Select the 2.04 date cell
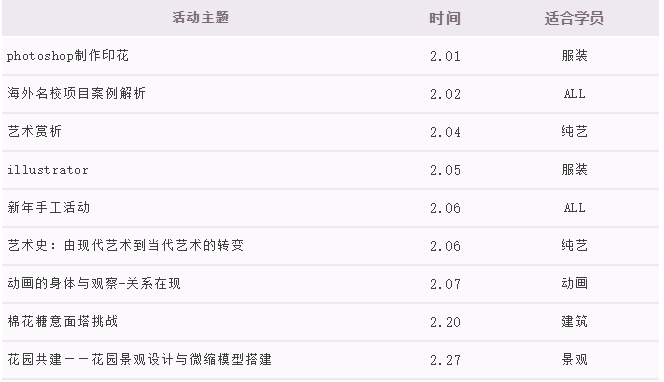The height and width of the screenshot is (382, 664). [x=445, y=132]
